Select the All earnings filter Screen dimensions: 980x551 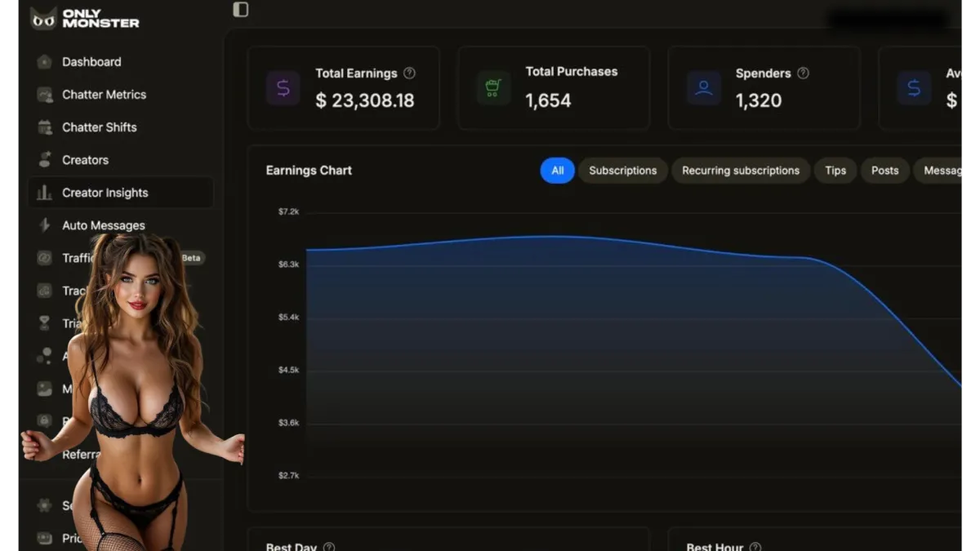coord(558,171)
